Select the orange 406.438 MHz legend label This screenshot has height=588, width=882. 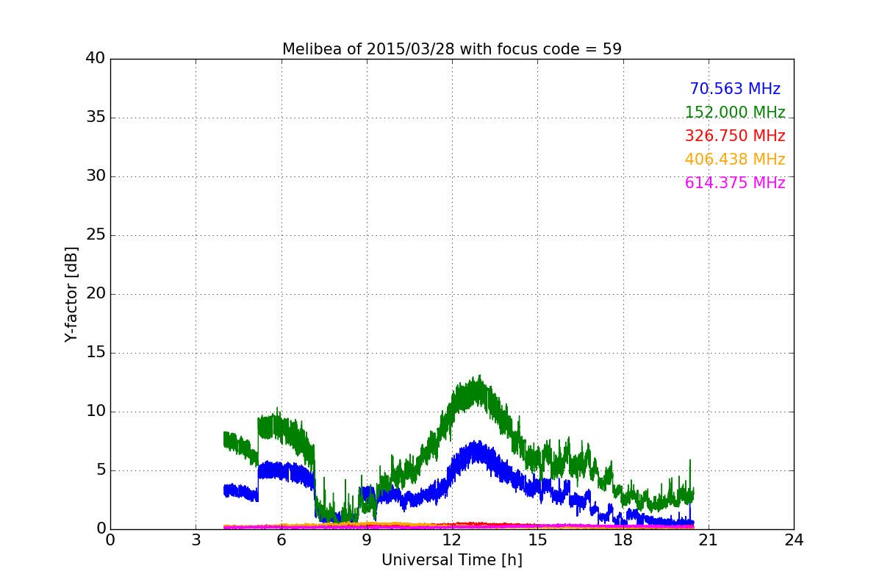click(x=735, y=159)
